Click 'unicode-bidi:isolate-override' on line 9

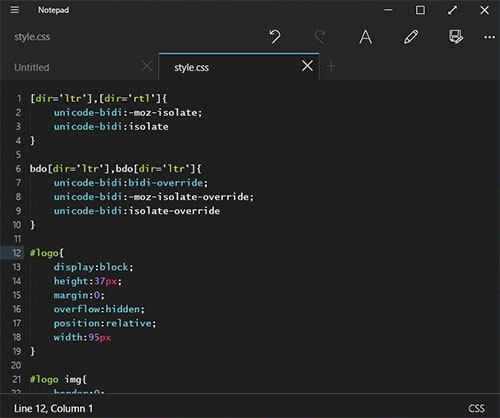click(137, 211)
